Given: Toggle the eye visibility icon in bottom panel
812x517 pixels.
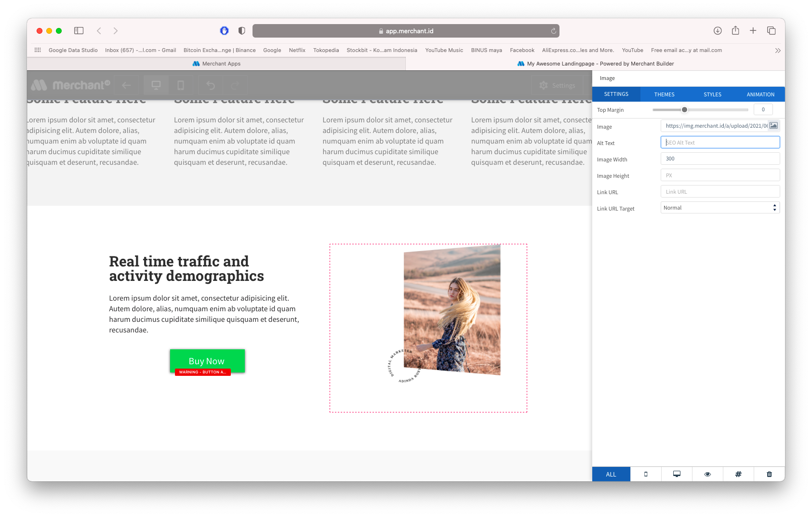Looking at the screenshot, I should click(707, 474).
